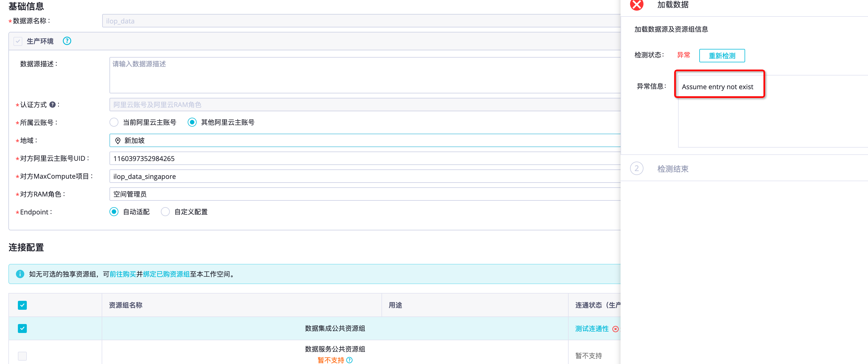Toggle the select-all checkbox in table header

tap(22, 305)
